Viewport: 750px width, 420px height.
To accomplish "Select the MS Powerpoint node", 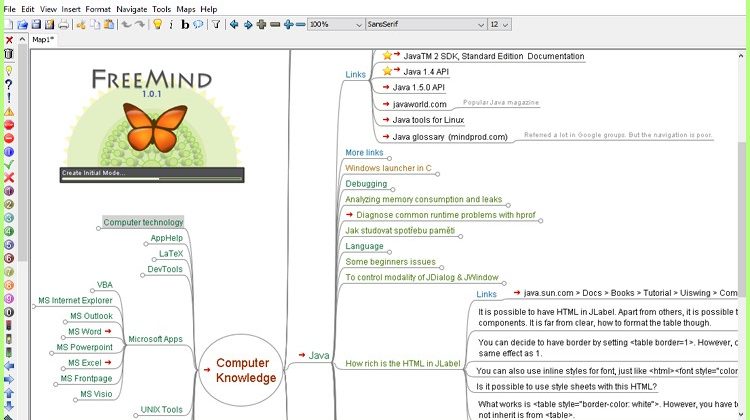I will [x=85, y=347].
